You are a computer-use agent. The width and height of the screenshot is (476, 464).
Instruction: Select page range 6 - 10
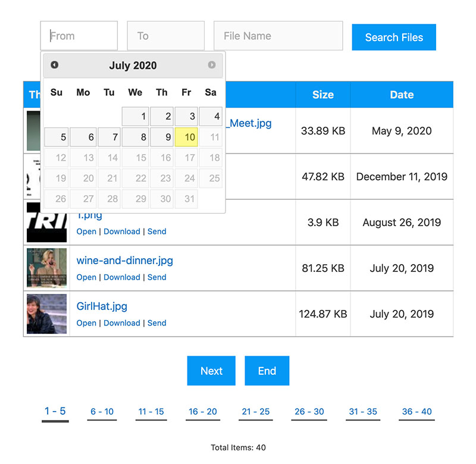pyautogui.click(x=102, y=412)
